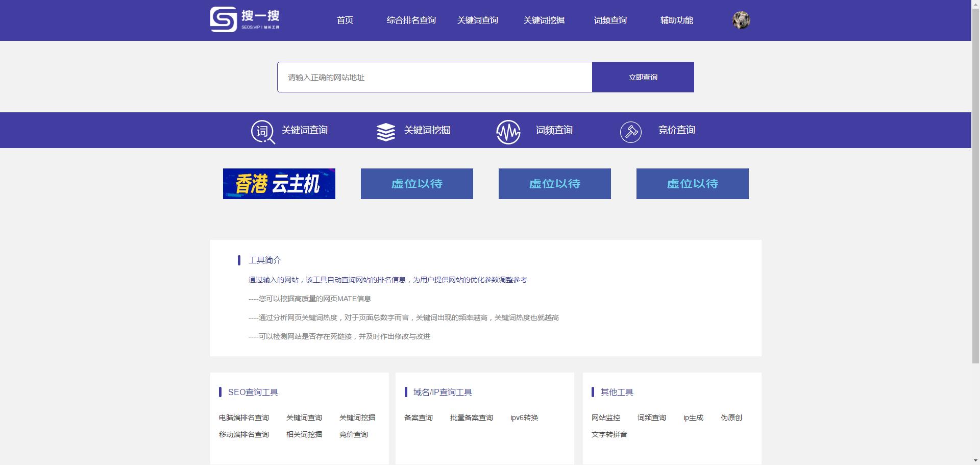Click the page scrollbar down arrow
Viewport: 980px width, 465px height.
click(x=975, y=460)
